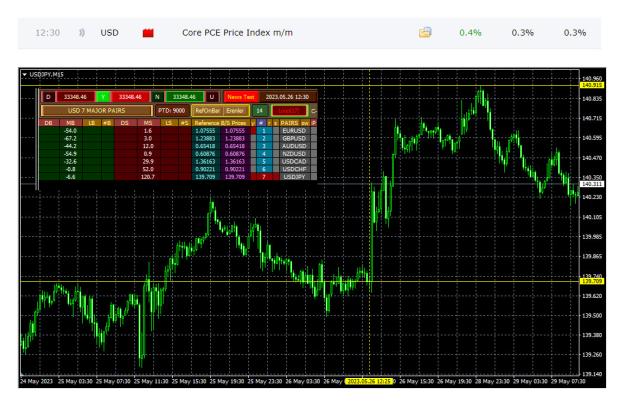Screen dimensions: 625x407
Task: Click the blue number 5 cell for USDCAD
Action: point(264,161)
